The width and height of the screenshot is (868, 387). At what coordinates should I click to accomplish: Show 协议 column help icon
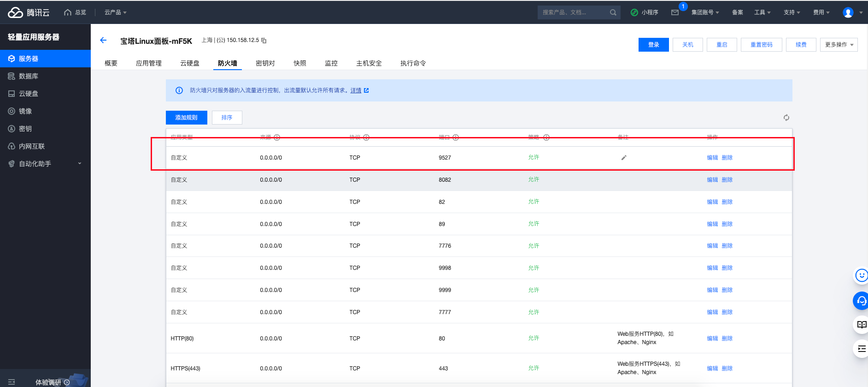click(x=366, y=137)
